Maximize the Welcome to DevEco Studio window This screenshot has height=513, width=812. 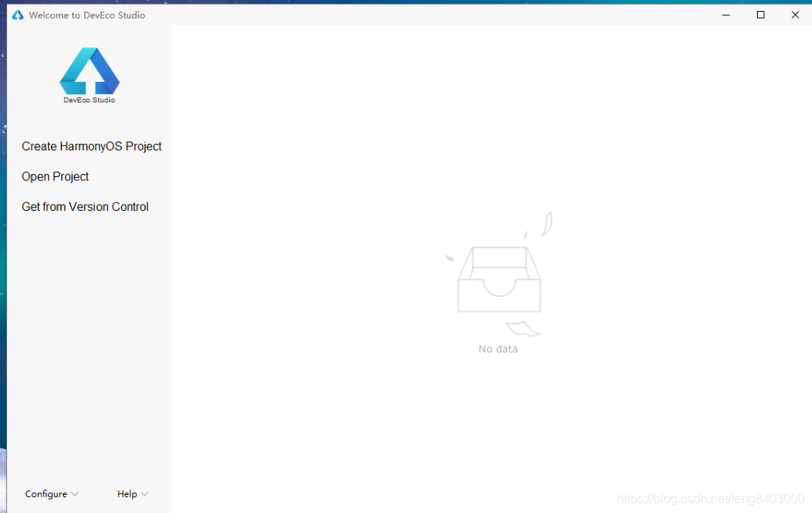pyautogui.click(x=761, y=15)
